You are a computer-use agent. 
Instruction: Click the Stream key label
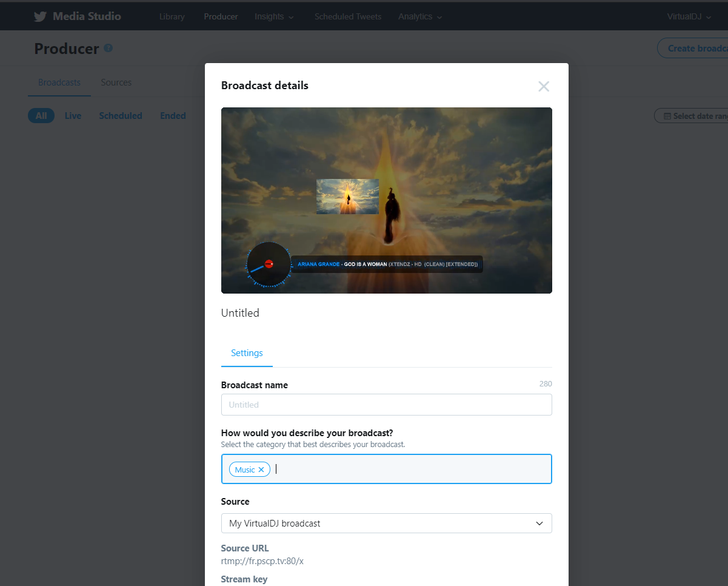click(244, 579)
